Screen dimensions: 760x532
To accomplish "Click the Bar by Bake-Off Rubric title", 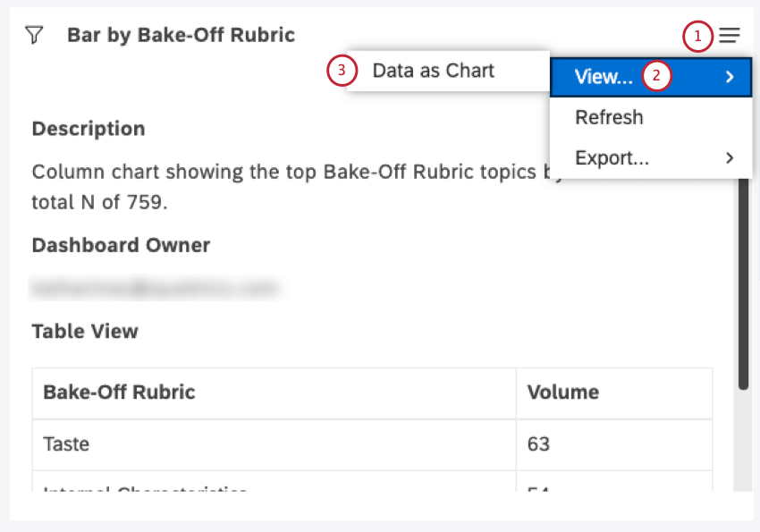I will 181,36.
